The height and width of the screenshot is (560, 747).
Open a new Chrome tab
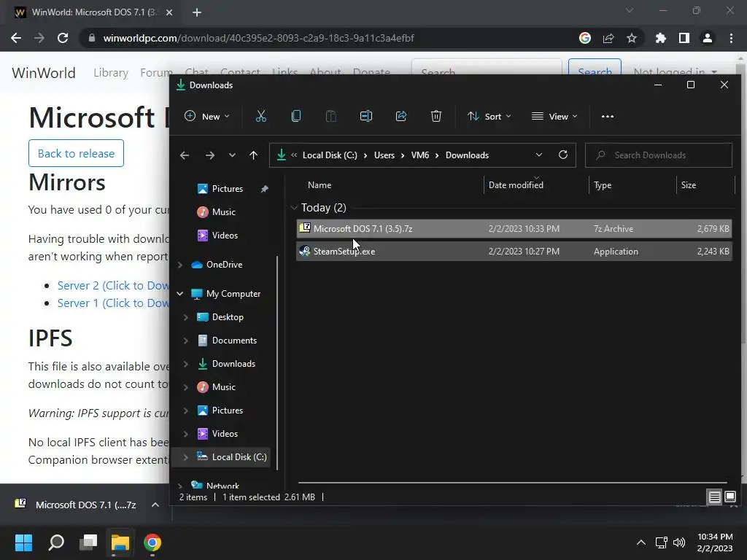(x=197, y=13)
